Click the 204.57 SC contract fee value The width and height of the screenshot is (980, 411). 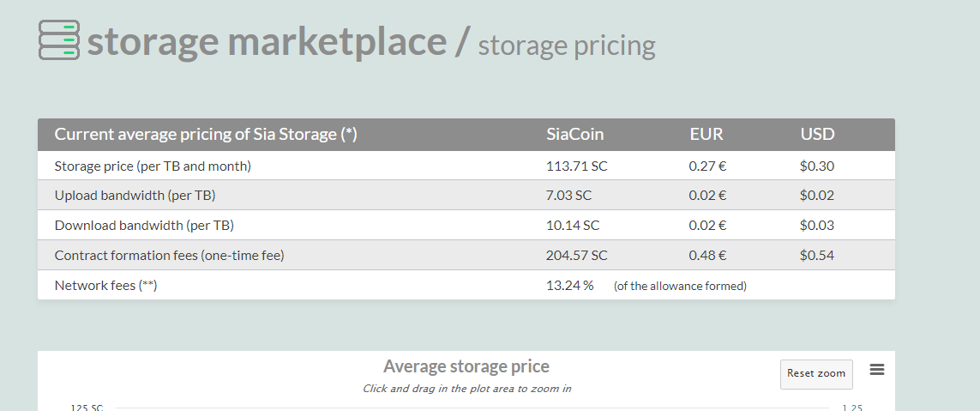click(x=576, y=256)
